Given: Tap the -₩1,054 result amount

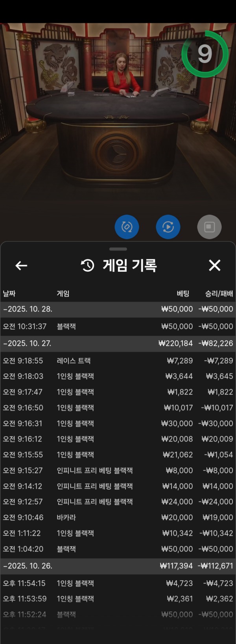Looking at the screenshot, I should (x=219, y=455).
